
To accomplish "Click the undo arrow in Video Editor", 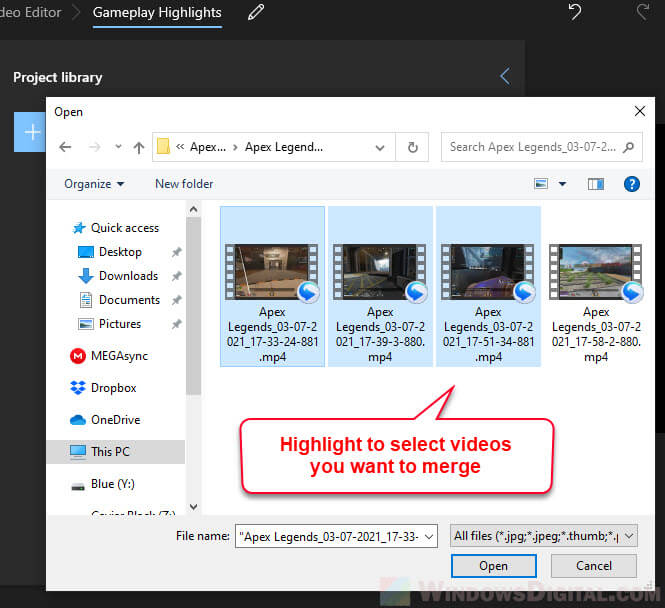I will 575,11.
